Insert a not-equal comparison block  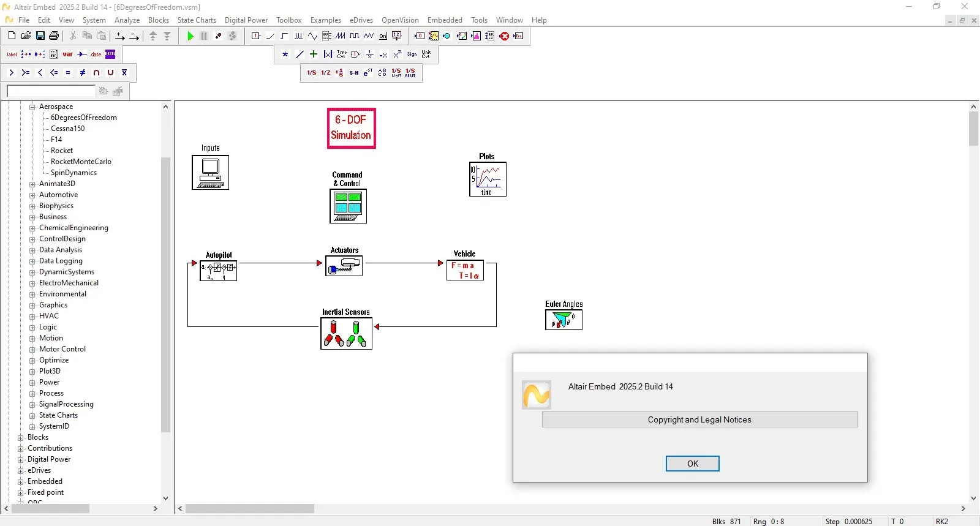coord(82,73)
